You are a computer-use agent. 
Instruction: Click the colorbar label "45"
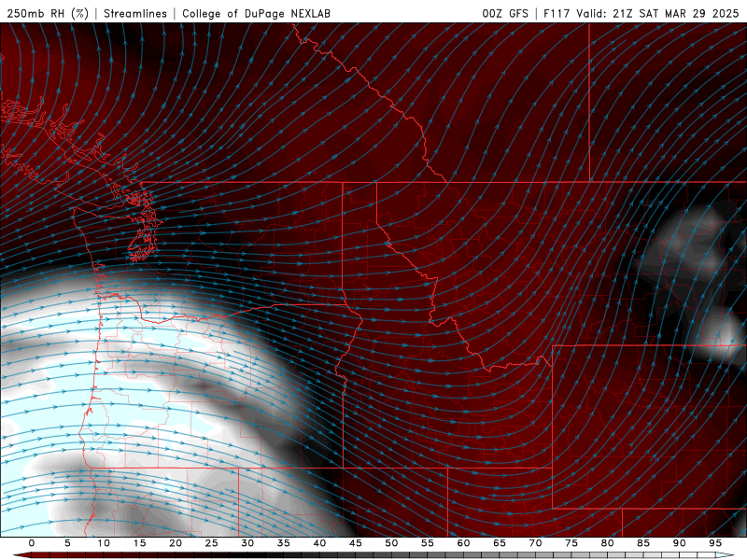[x=356, y=543]
